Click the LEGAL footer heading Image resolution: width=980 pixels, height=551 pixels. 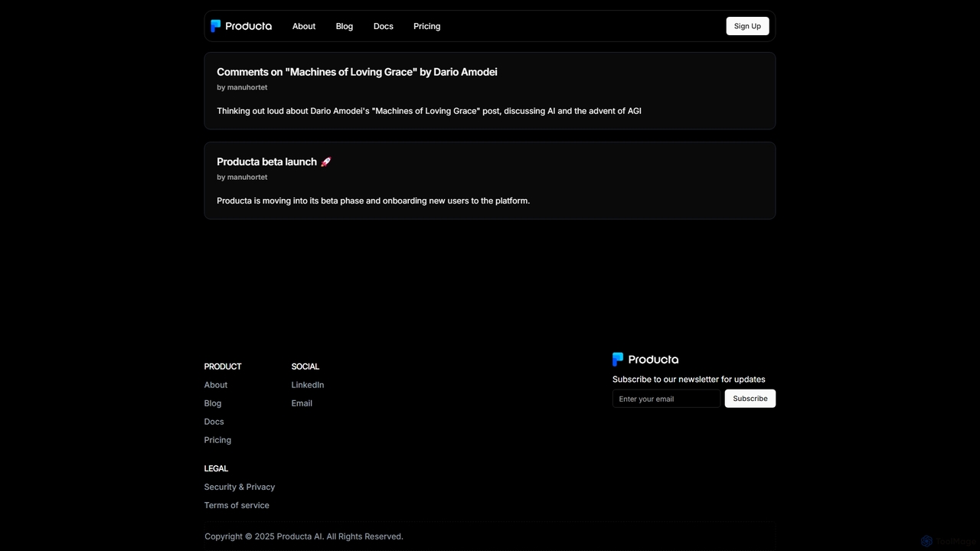tap(216, 468)
